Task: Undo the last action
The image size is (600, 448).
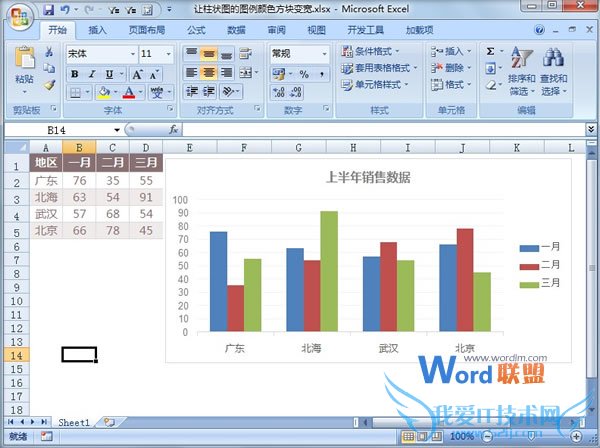Action: point(65,10)
